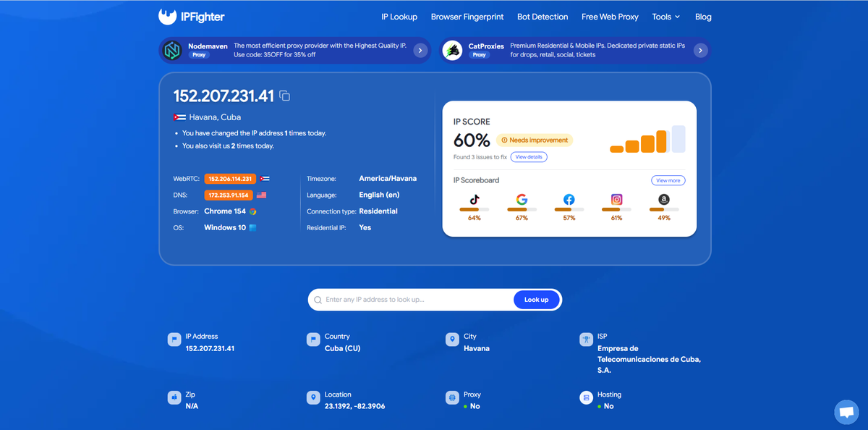Click the Havana, Cuba location text
This screenshot has height=430, width=868.
tap(215, 117)
